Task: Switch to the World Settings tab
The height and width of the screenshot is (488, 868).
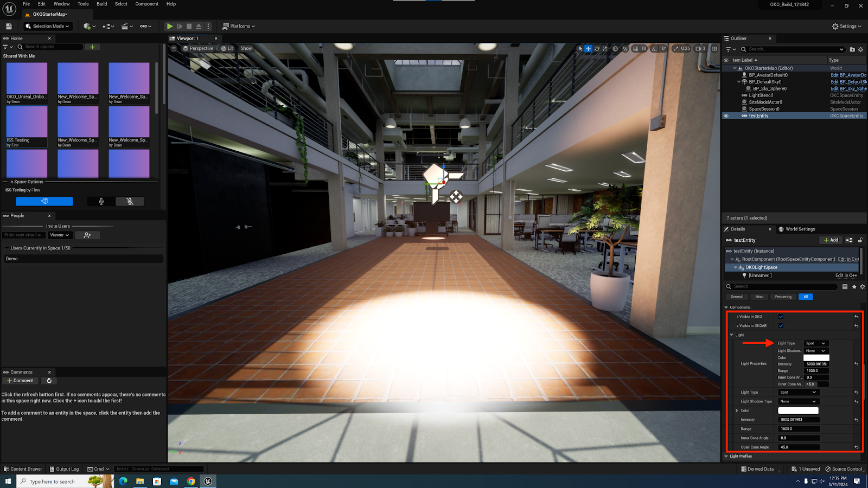Action: (x=800, y=229)
